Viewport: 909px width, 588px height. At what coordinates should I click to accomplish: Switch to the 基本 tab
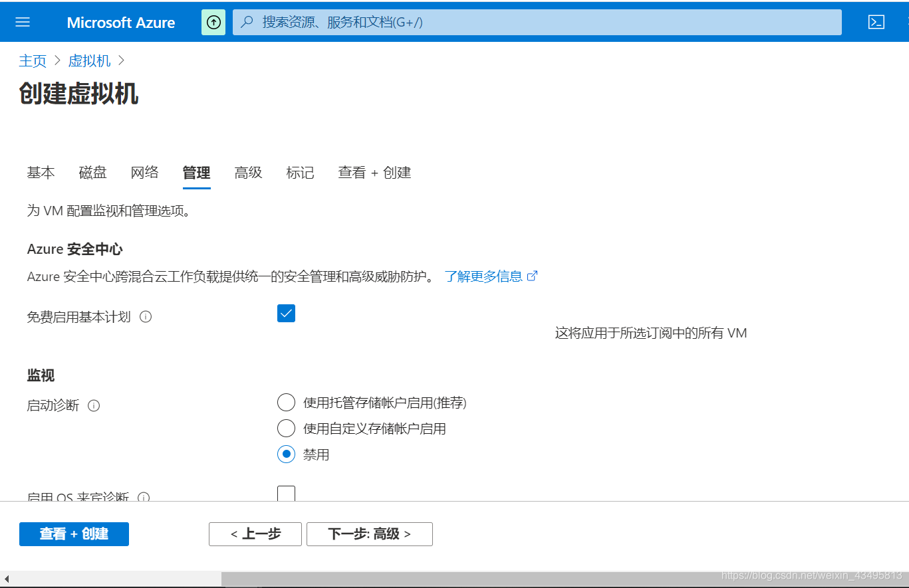click(x=41, y=173)
